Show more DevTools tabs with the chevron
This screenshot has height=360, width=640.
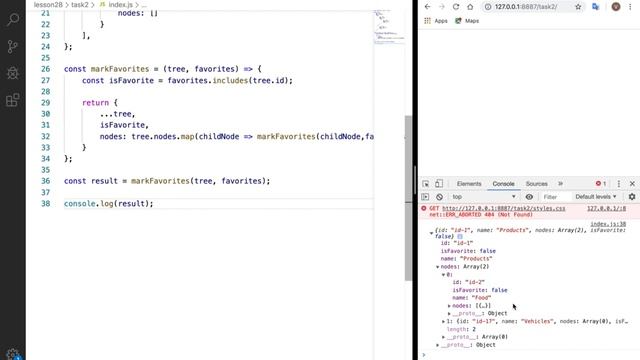click(x=560, y=184)
